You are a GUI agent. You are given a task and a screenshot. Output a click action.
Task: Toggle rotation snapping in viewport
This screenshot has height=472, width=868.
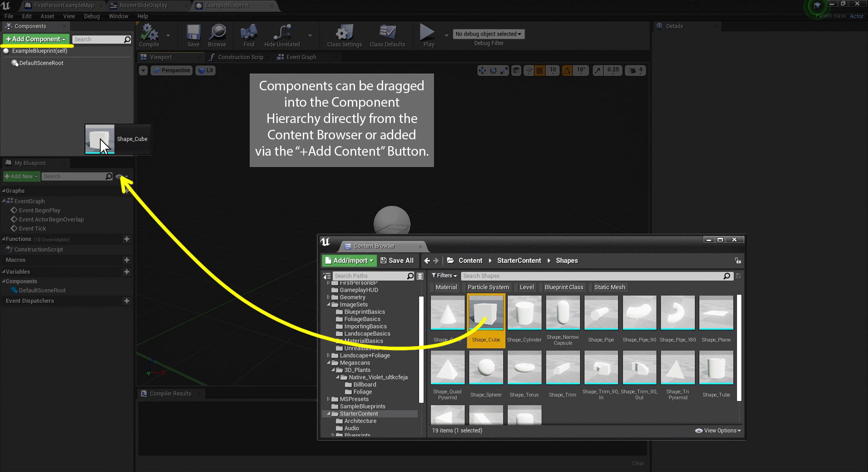click(567, 70)
